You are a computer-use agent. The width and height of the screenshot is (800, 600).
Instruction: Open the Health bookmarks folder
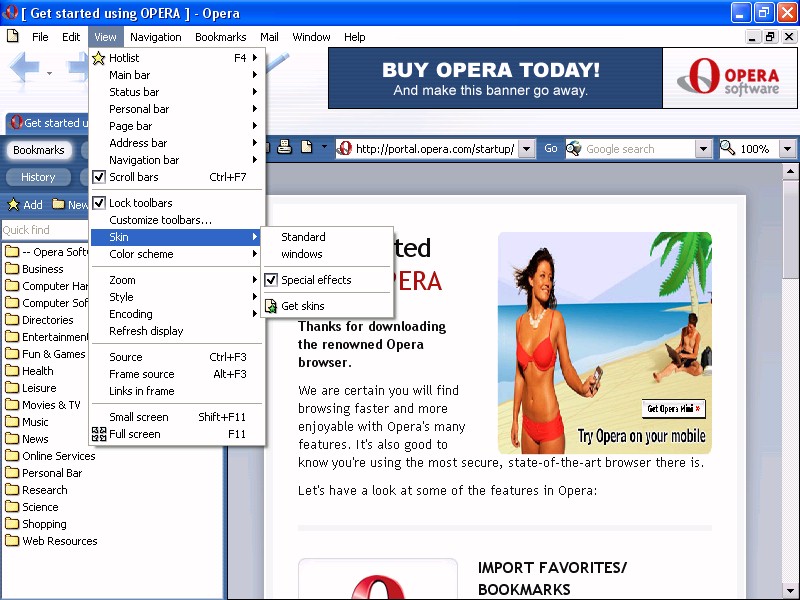tap(29, 371)
